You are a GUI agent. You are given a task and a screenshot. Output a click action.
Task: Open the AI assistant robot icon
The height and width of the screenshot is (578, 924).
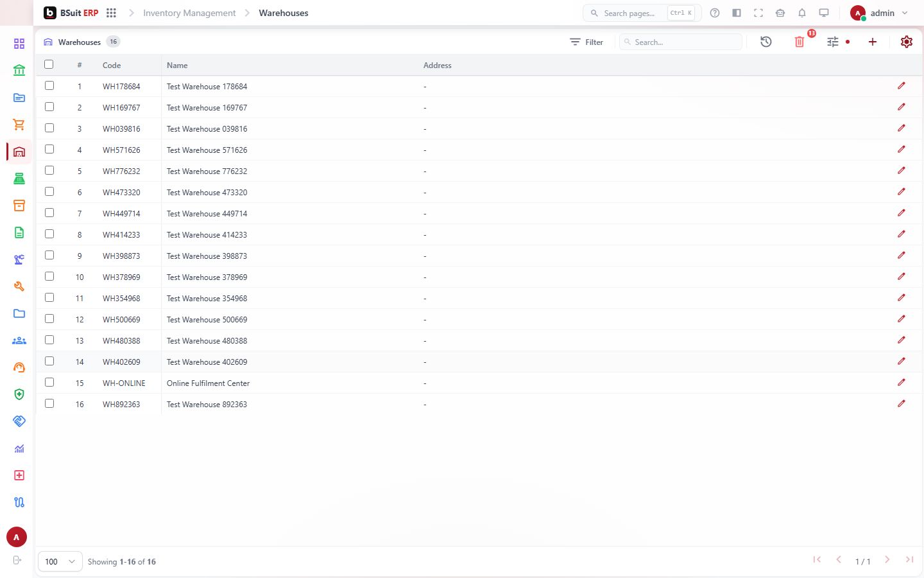(780, 13)
